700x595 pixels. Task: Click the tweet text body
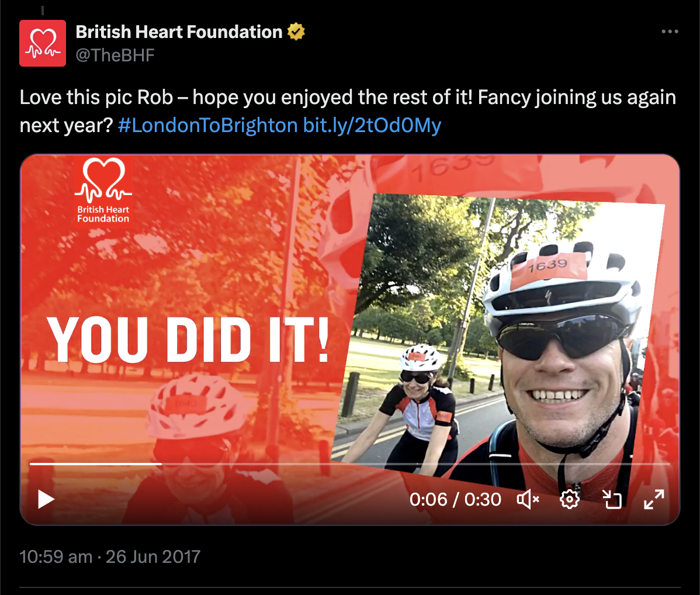348,111
